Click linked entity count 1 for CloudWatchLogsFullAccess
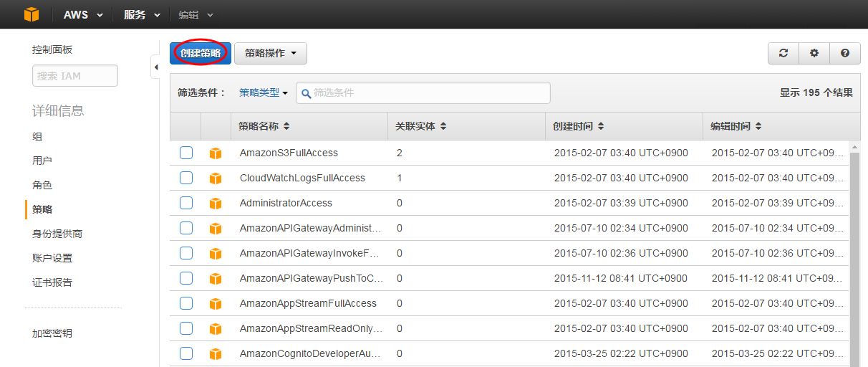 pyautogui.click(x=400, y=178)
